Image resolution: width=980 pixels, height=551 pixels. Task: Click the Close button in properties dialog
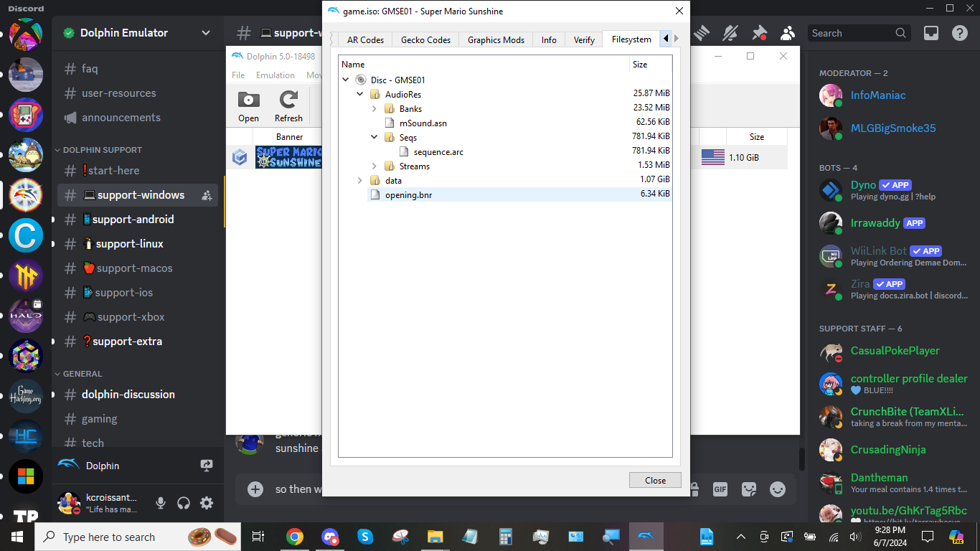(655, 481)
